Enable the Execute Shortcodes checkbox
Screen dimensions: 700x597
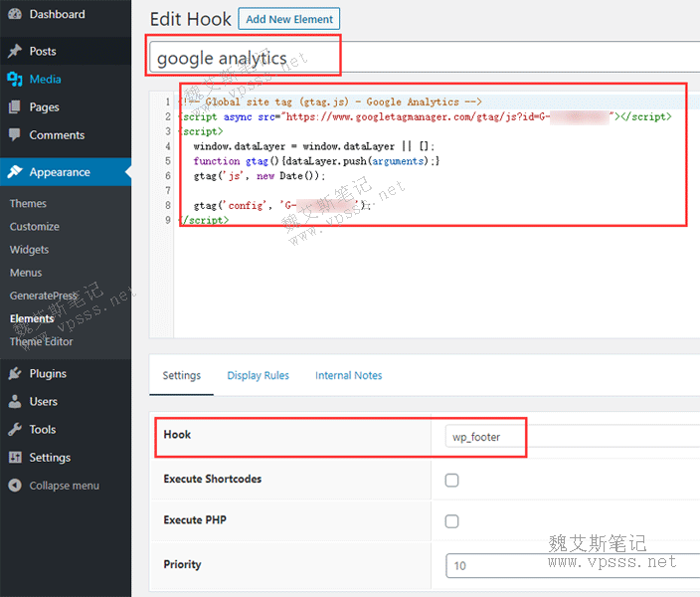(x=451, y=480)
